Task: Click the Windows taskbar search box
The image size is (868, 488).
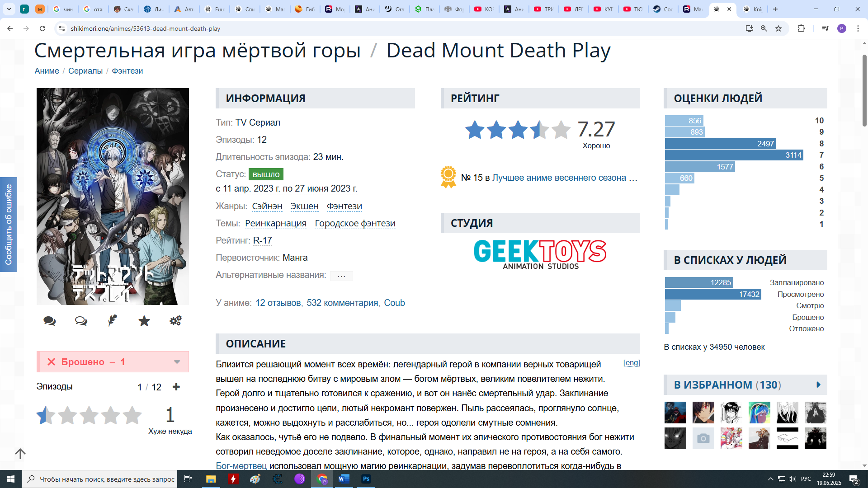Action: pos(99,479)
